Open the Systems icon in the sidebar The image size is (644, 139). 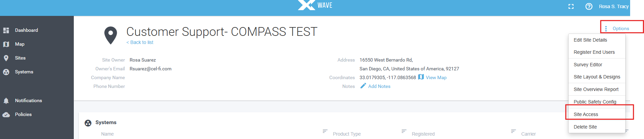[6, 72]
